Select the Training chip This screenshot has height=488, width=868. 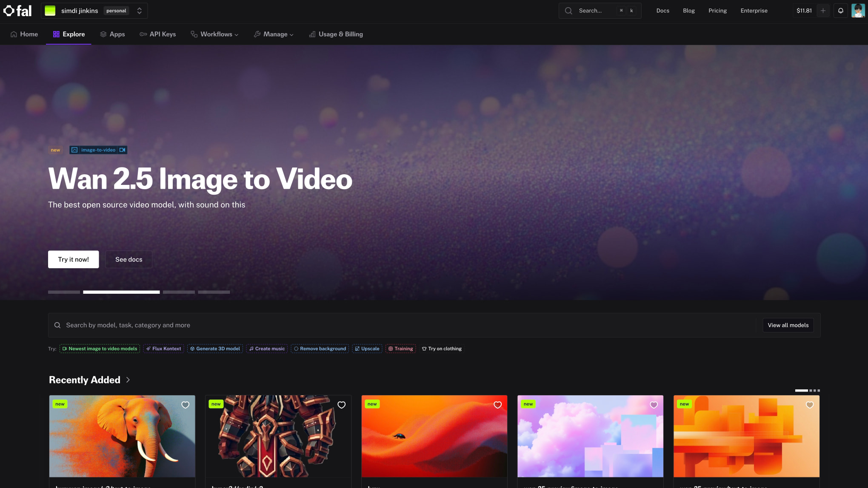coord(401,349)
